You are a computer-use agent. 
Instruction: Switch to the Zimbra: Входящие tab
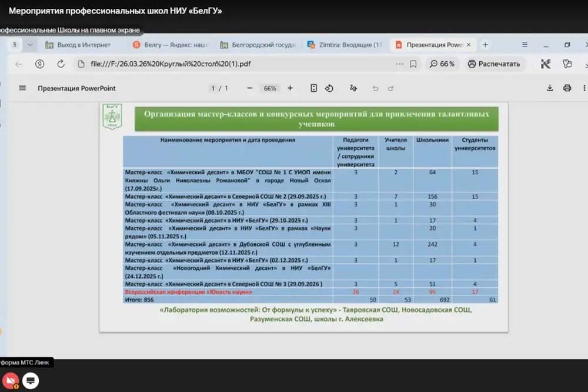pos(345,45)
